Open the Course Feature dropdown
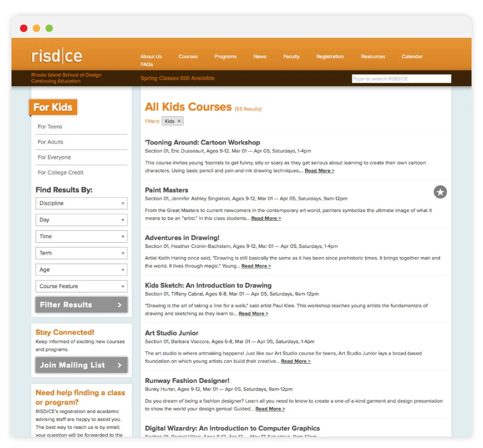This screenshot has width=483, height=448. coord(81,286)
